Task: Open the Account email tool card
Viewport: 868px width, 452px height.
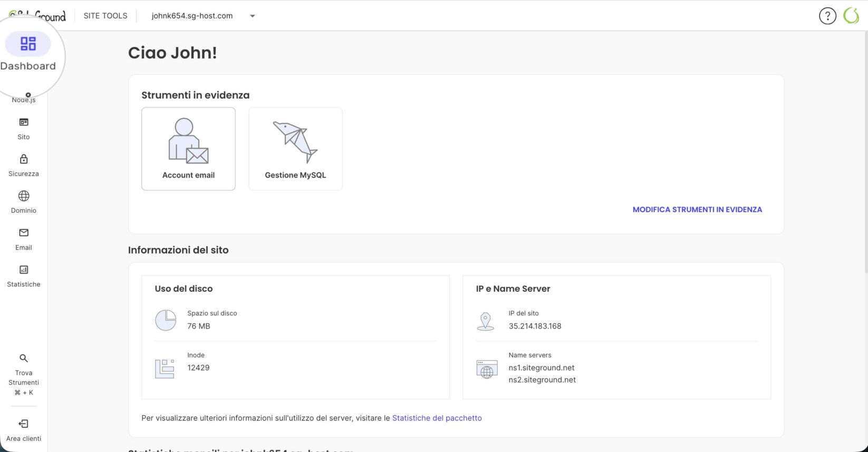Action: pos(188,149)
